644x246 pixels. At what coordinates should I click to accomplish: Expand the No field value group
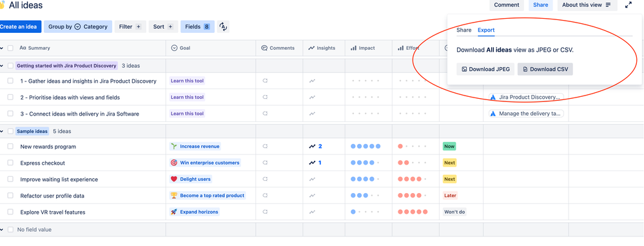pos(2,230)
